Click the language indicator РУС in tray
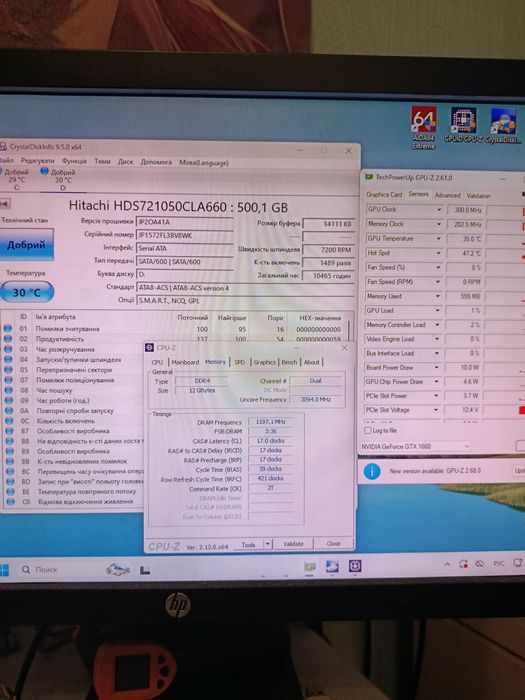 pyautogui.click(x=499, y=564)
